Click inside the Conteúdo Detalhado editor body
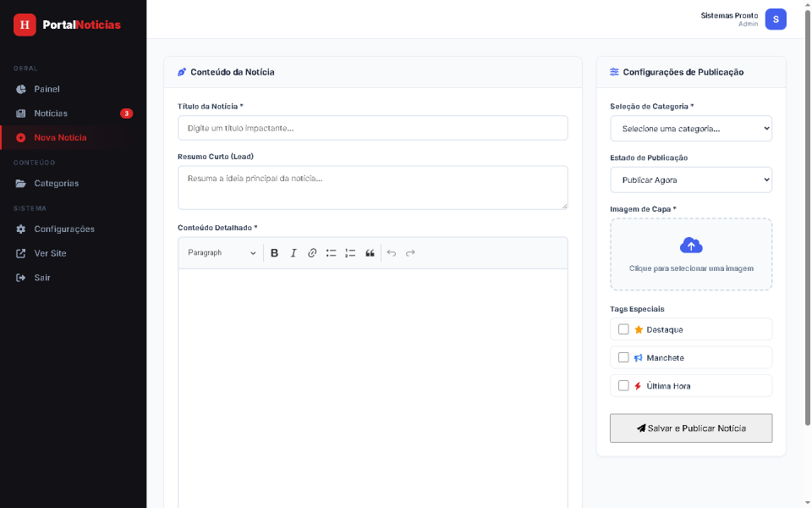Image resolution: width=812 pixels, height=508 pixels. pos(373,388)
